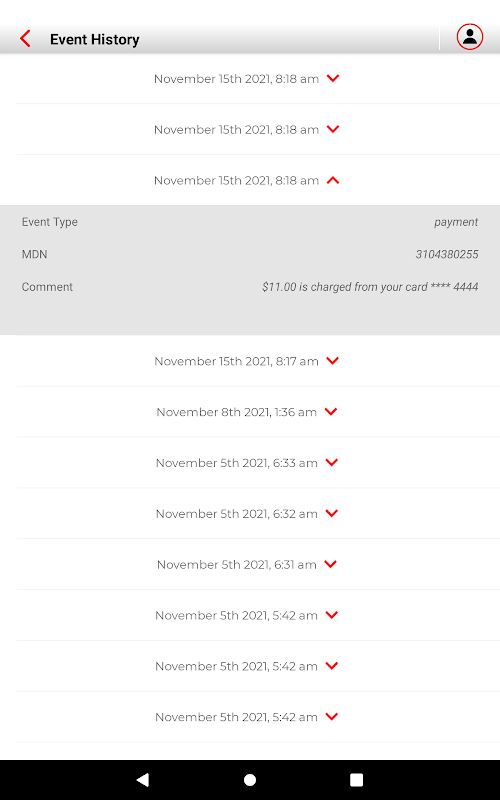
Task: Tap the red back arrow icon
Action: 25,39
